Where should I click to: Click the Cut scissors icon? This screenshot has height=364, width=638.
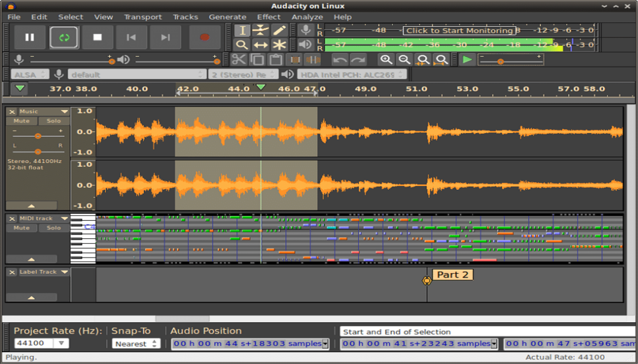point(238,60)
